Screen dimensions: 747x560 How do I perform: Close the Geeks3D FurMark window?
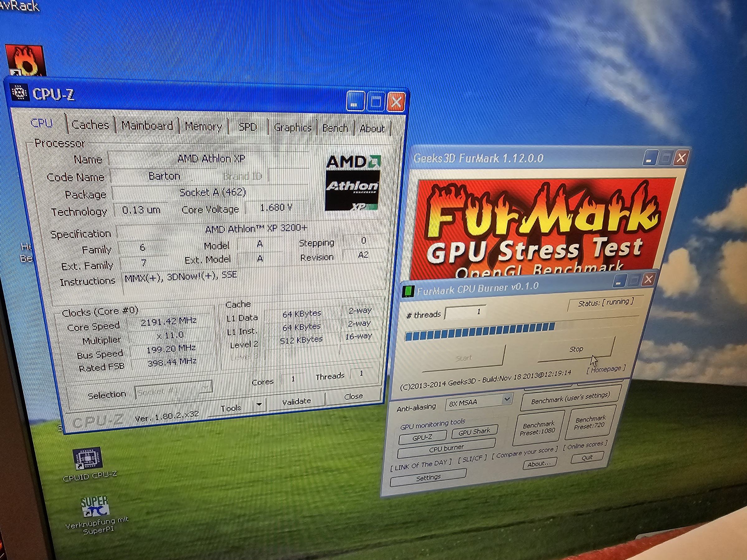(681, 158)
